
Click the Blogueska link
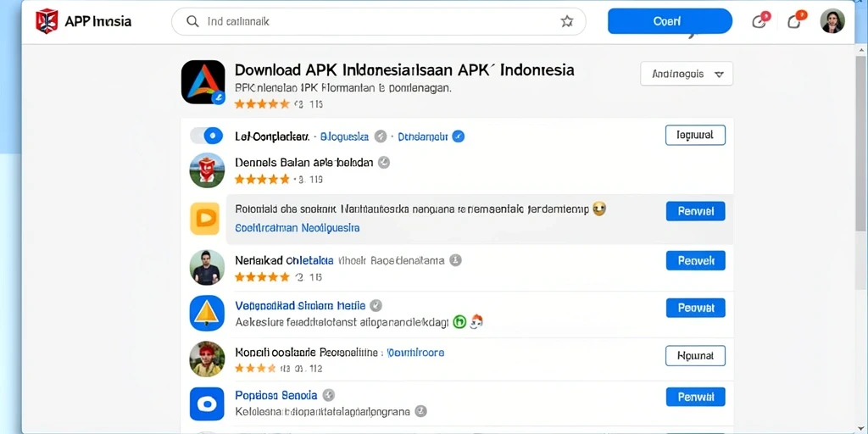pos(344,136)
